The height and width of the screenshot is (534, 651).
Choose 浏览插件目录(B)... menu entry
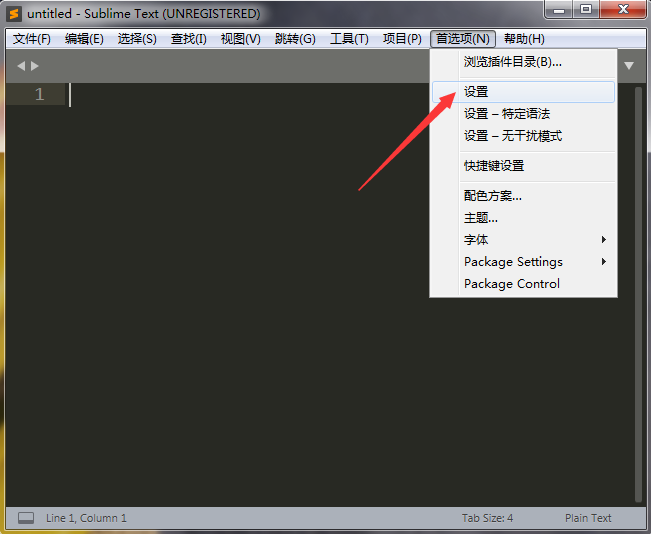[x=523, y=62]
